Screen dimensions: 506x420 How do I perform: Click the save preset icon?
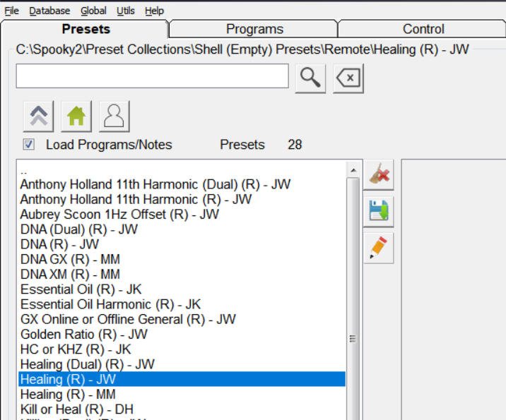click(379, 211)
